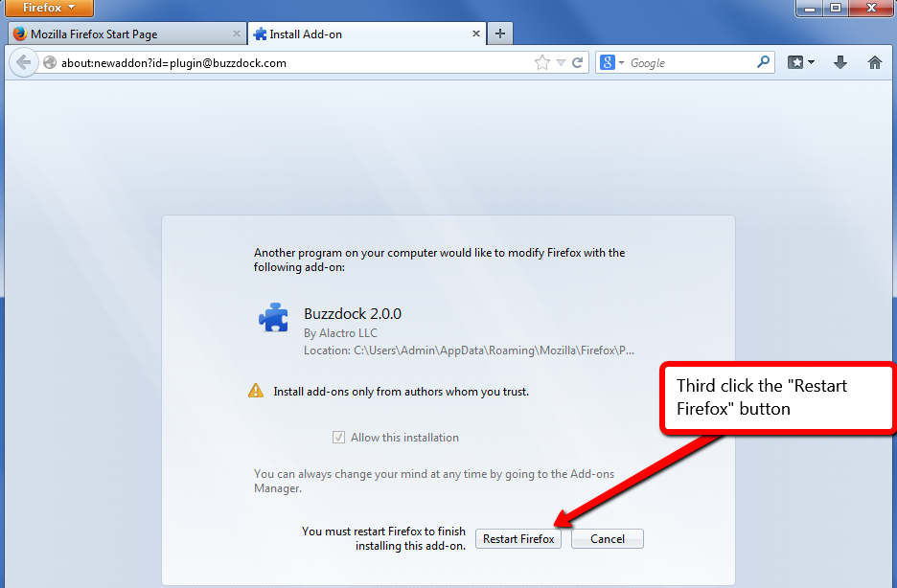The height and width of the screenshot is (588, 897).
Task: Click the Restart Firefox button
Action: pos(518,539)
